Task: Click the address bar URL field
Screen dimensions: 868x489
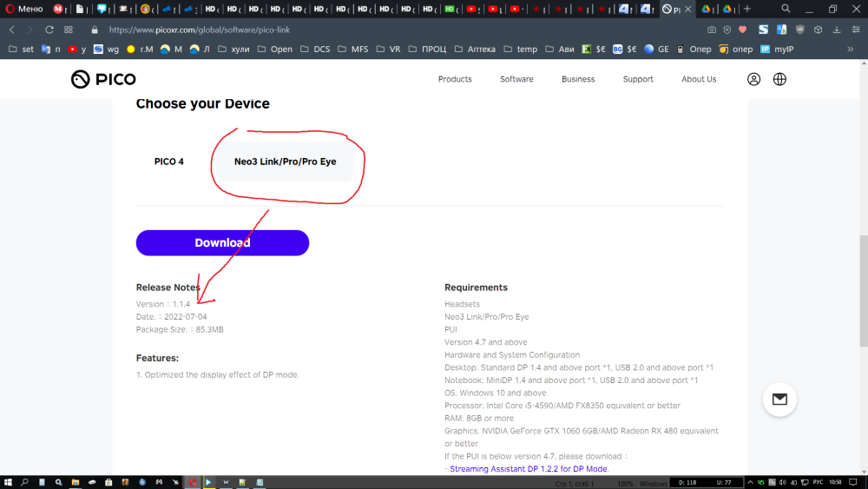Action: point(347,30)
